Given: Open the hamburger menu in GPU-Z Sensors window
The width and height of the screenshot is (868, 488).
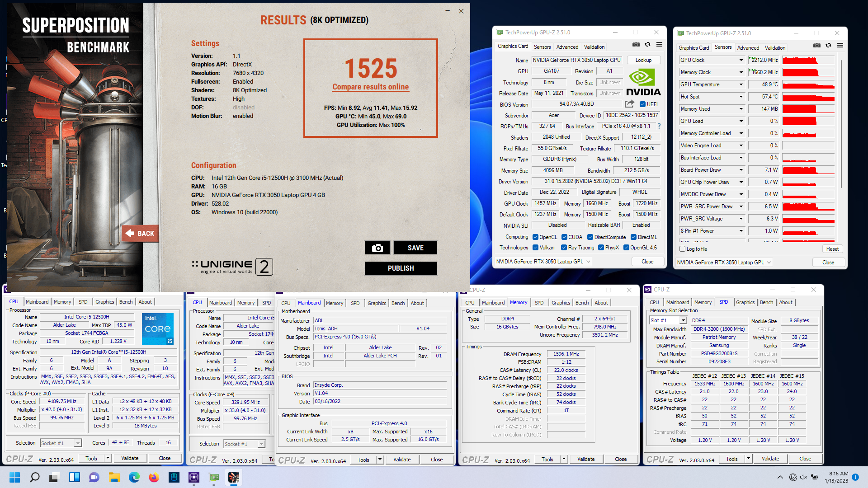Looking at the screenshot, I should pyautogui.click(x=840, y=46).
